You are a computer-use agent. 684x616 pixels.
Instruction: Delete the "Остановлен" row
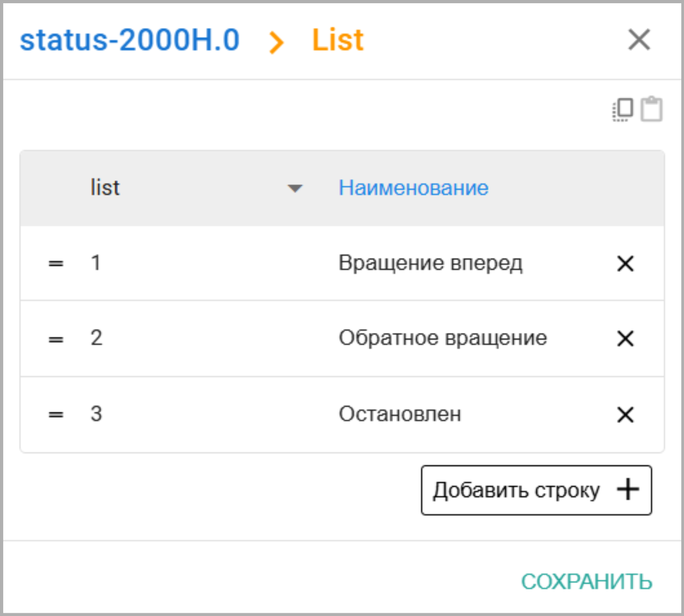625,415
